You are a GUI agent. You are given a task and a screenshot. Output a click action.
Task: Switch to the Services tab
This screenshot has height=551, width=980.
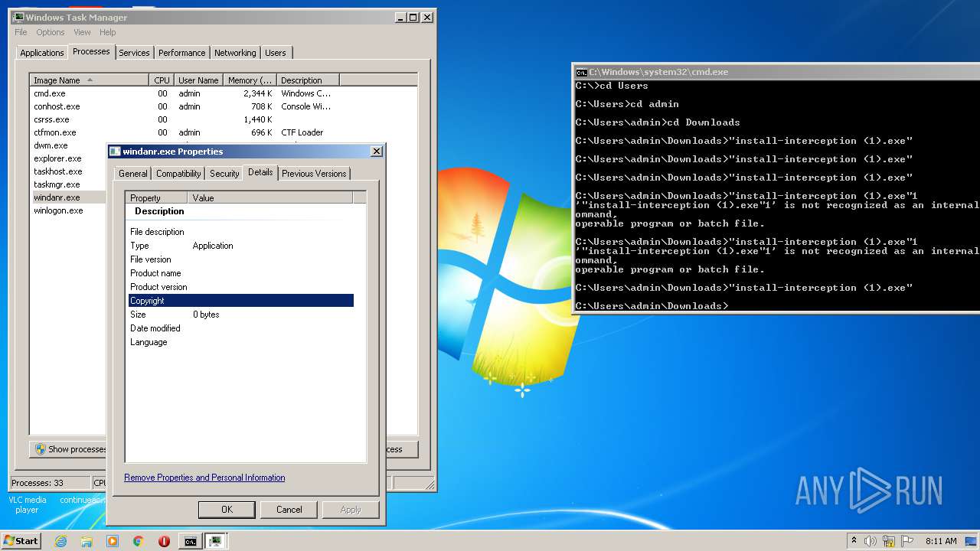pyautogui.click(x=134, y=53)
